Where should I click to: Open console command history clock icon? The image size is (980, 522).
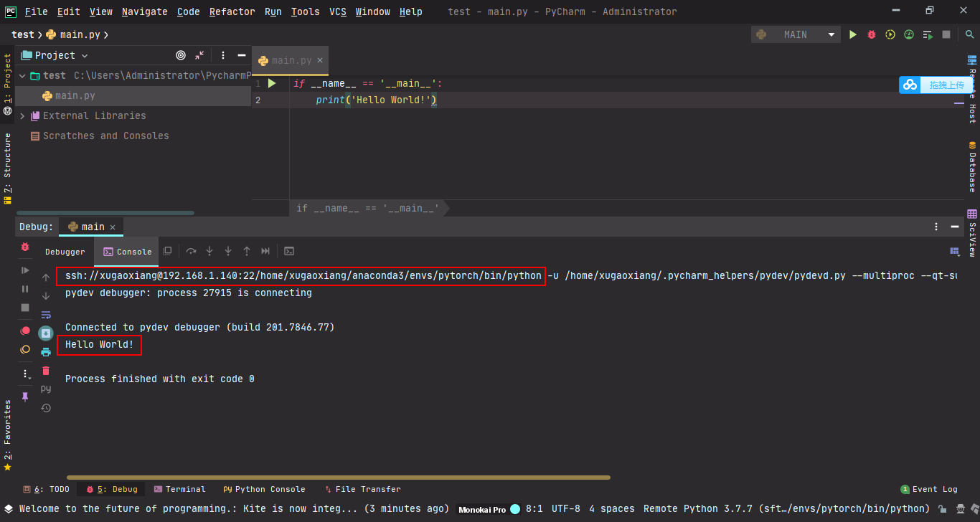(x=46, y=408)
